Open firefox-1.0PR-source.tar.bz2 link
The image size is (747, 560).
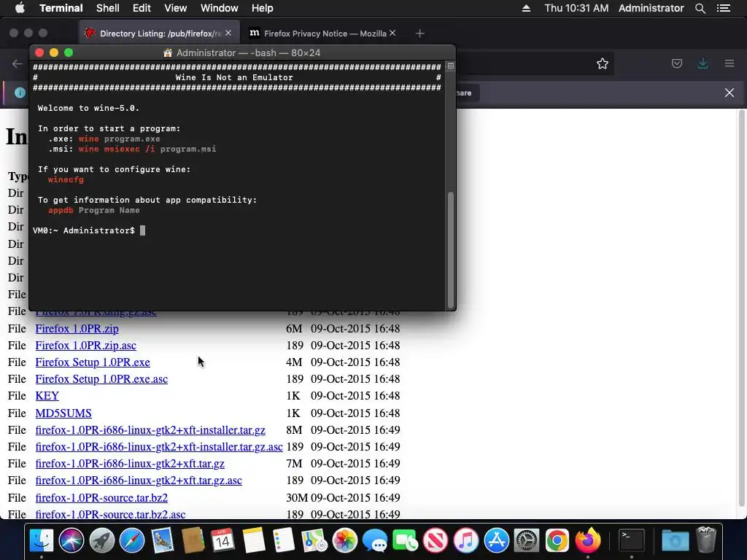101,497
